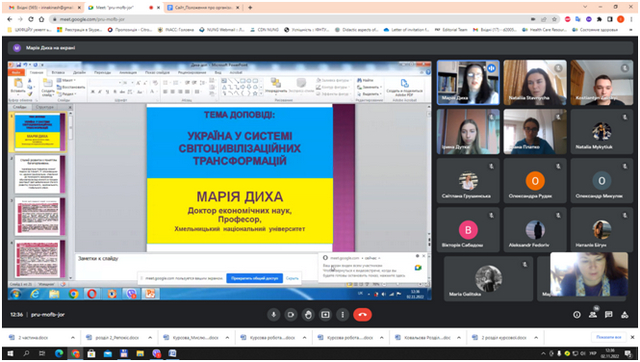This screenshot has height=362, width=640.
Task: Show the participants list panel
Action: click(x=593, y=315)
